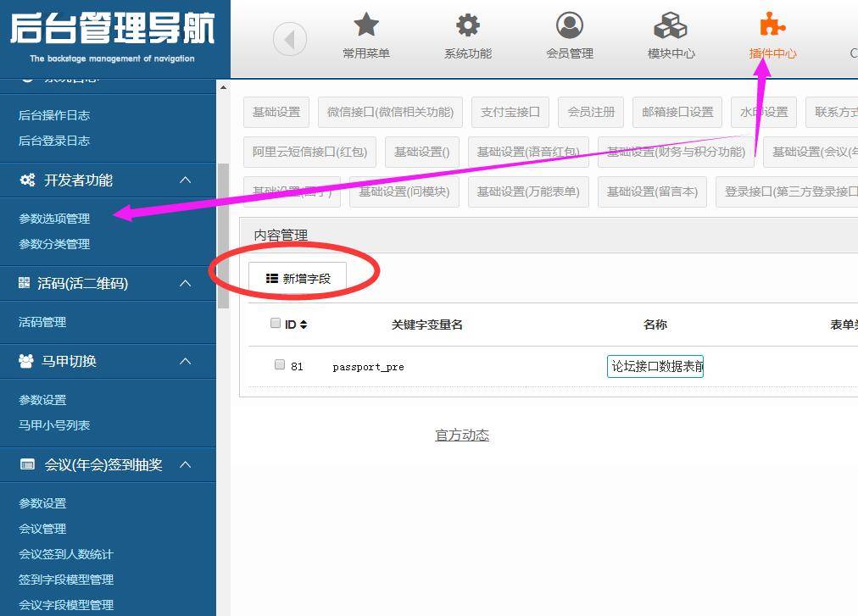Open 会议字段模型管理 in sidebar
The height and width of the screenshot is (616, 858).
click(x=65, y=604)
